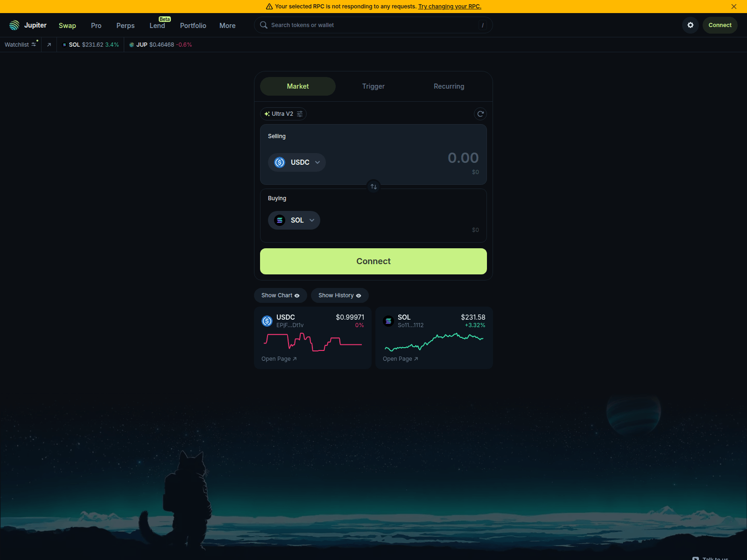
Task: Click the refresh quote icon
Action: pyautogui.click(x=480, y=113)
